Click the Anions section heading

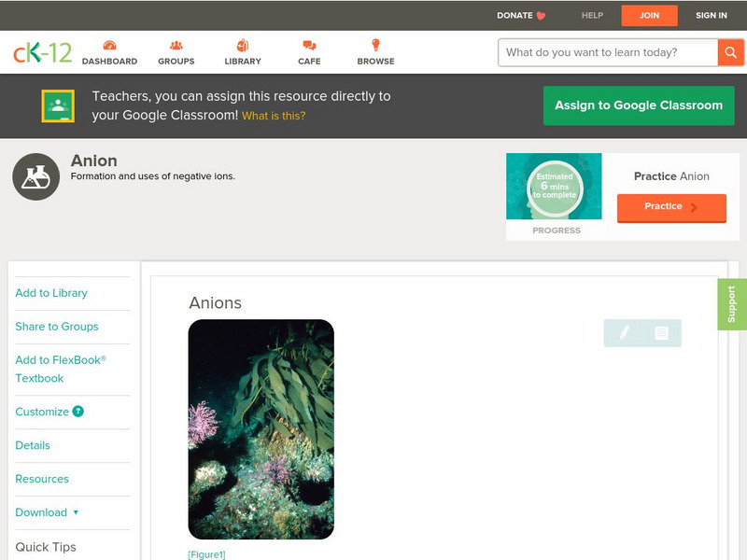[x=216, y=302]
